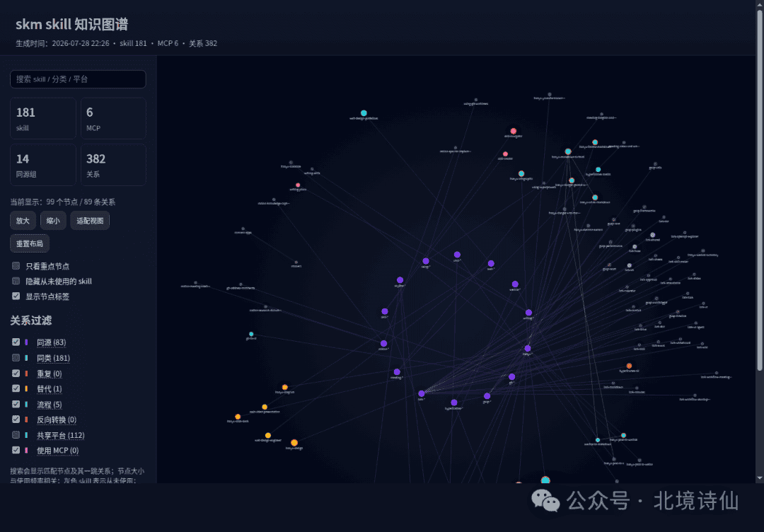Toggle the 同源 (83) relation filter
764x532 pixels.
(x=16, y=342)
